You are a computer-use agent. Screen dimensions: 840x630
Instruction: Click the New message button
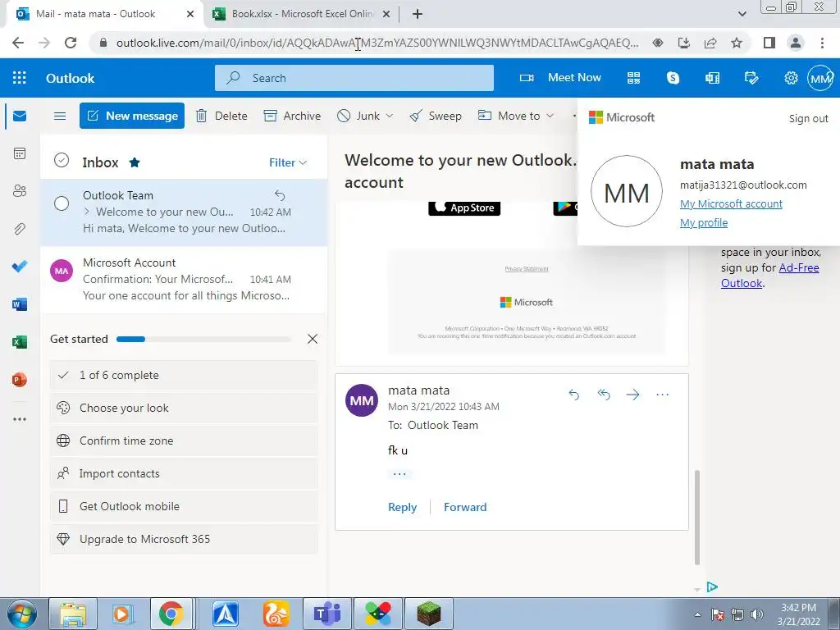click(x=132, y=116)
